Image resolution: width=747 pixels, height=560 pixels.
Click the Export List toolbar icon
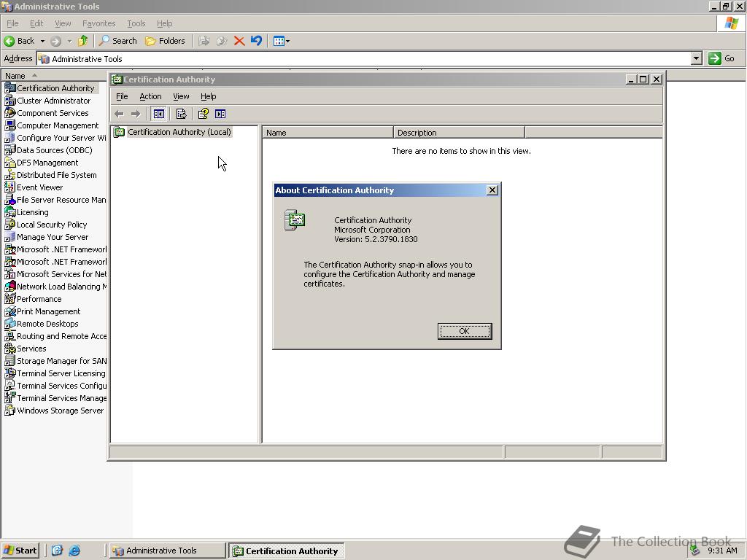coord(181,114)
